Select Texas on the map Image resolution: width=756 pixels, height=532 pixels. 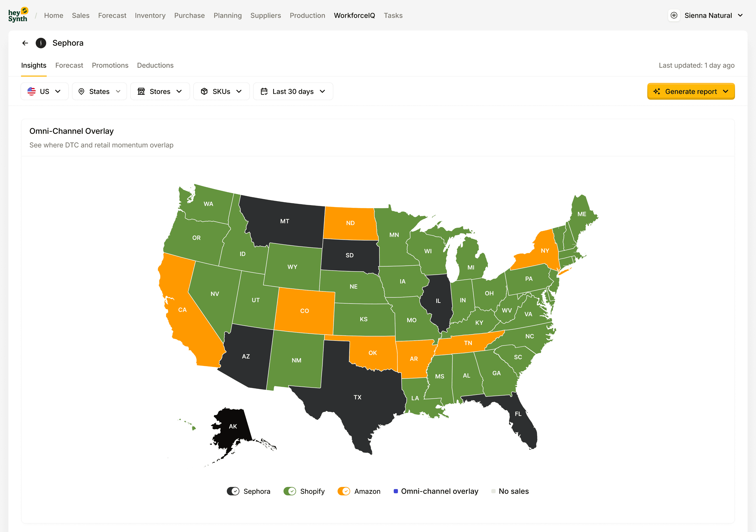[x=358, y=397]
